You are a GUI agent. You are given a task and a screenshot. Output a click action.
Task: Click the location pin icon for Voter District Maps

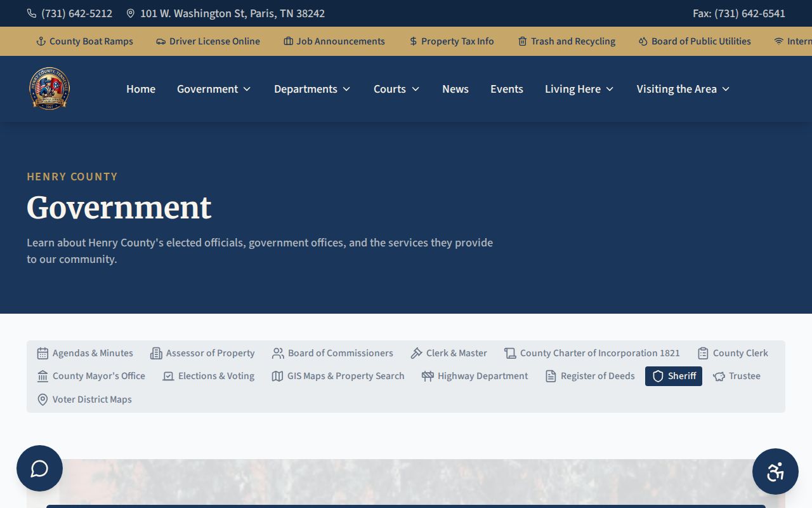coord(43,399)
